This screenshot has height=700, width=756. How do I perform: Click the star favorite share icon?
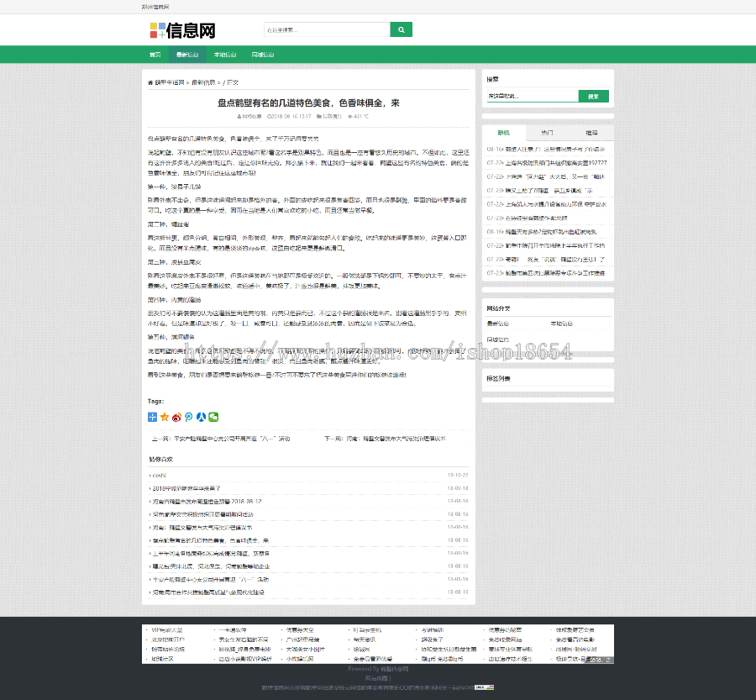tap(165, 416)
